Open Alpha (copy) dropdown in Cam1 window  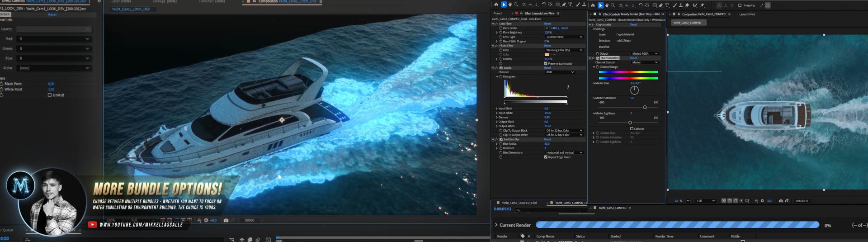click(x=54, y=68)
